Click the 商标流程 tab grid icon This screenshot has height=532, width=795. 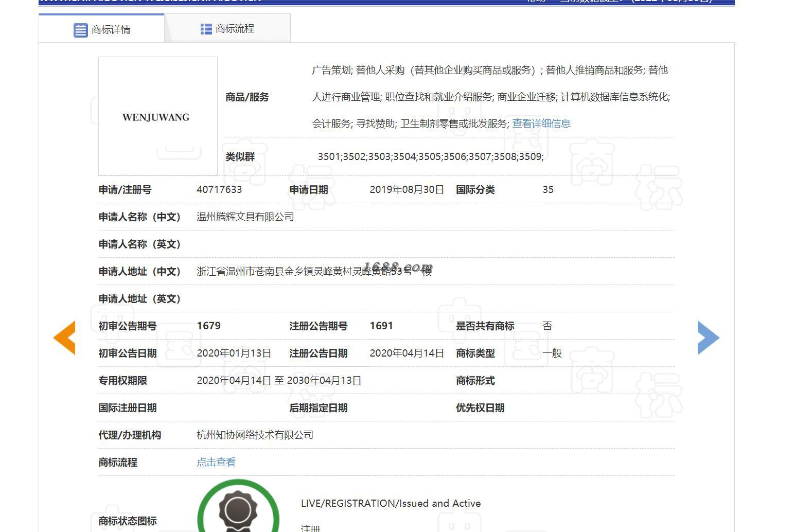[206, 29]
